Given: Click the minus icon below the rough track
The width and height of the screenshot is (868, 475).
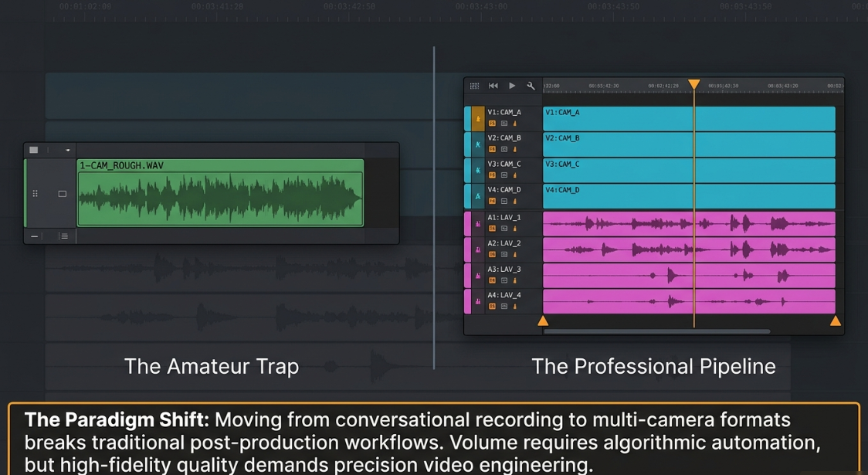Looking at the screenshot, I should [34, 236].
